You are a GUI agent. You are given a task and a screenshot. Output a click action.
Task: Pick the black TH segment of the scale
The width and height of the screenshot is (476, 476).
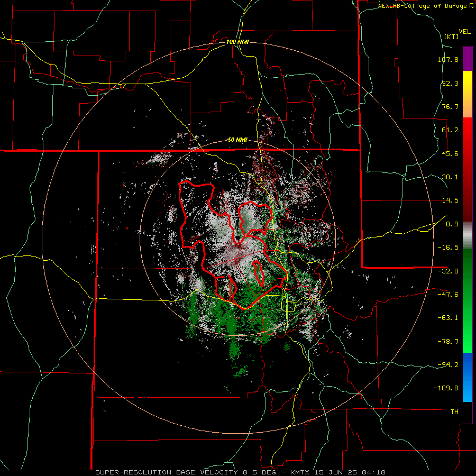(x=467, y=413)
